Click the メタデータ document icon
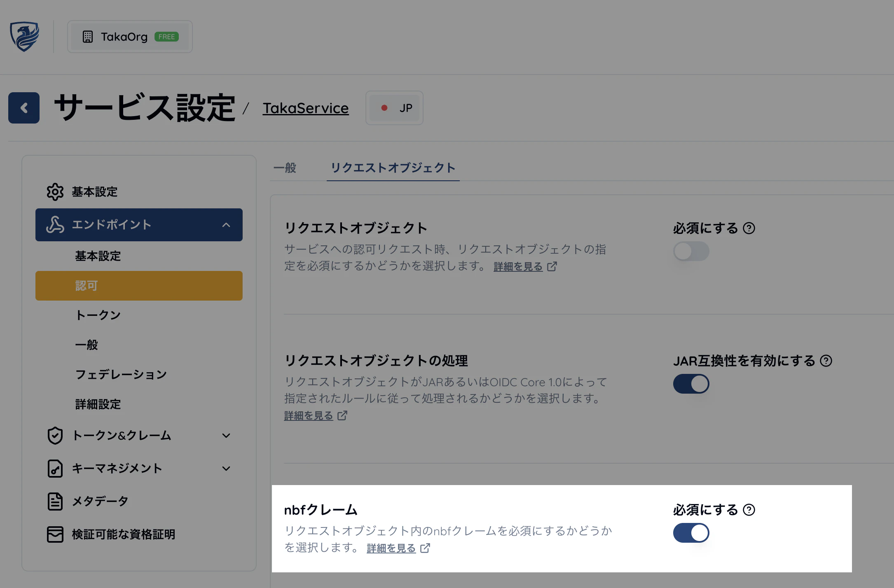The width and height of the screenshot is (894, 588). pyautogui.click(x=55, y=501)
